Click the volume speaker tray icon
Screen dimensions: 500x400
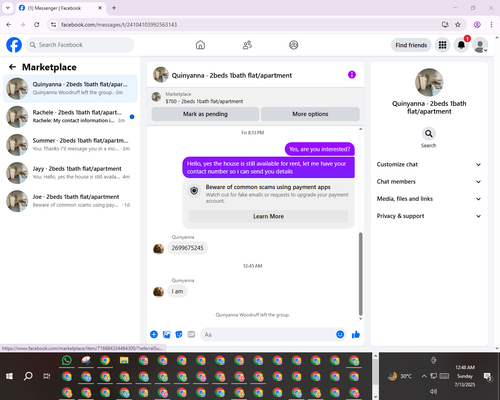(433, 391)
